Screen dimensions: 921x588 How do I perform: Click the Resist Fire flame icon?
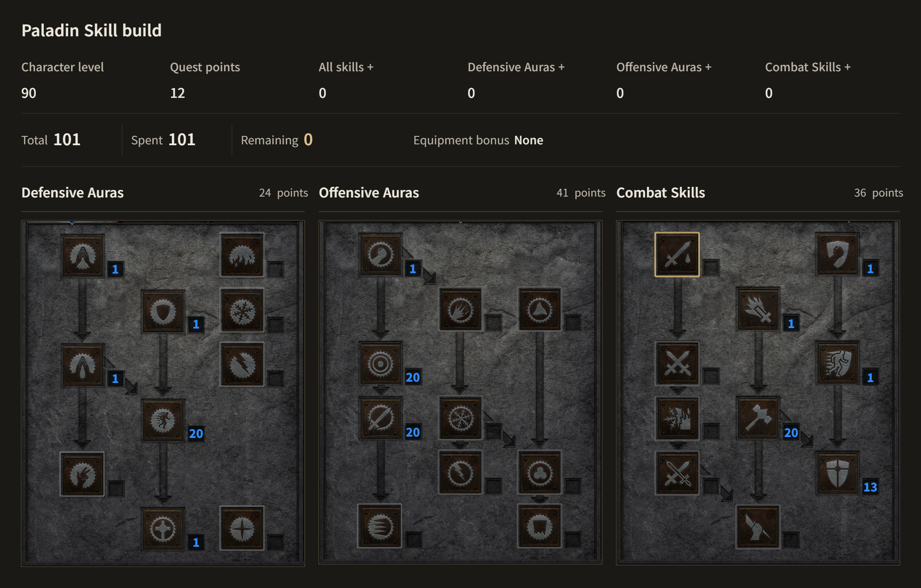coord(242,256)
